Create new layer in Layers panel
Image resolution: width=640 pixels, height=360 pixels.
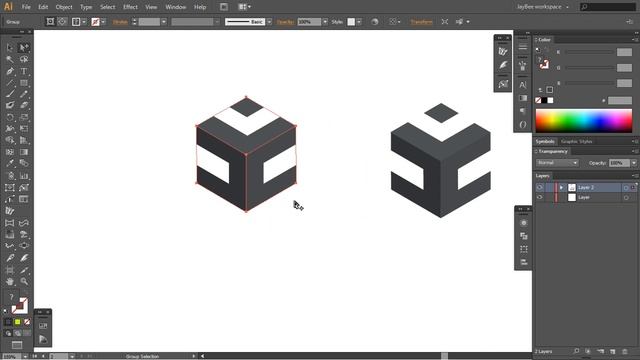coord(612,351)
